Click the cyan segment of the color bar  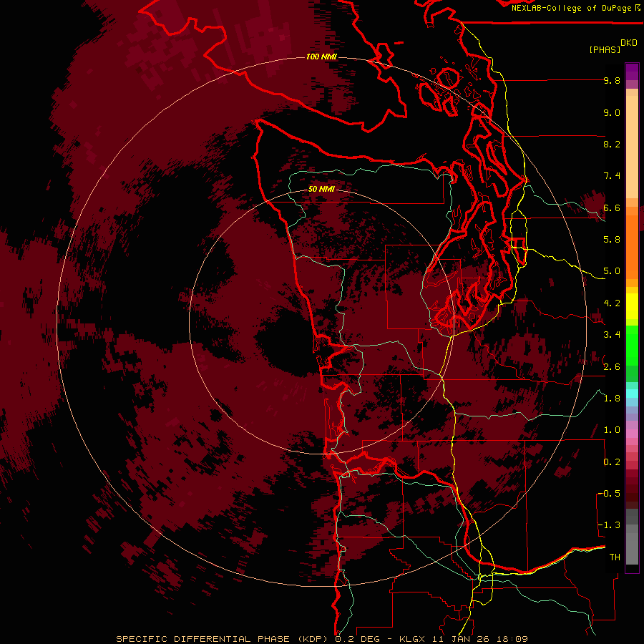tap(632, 394)
